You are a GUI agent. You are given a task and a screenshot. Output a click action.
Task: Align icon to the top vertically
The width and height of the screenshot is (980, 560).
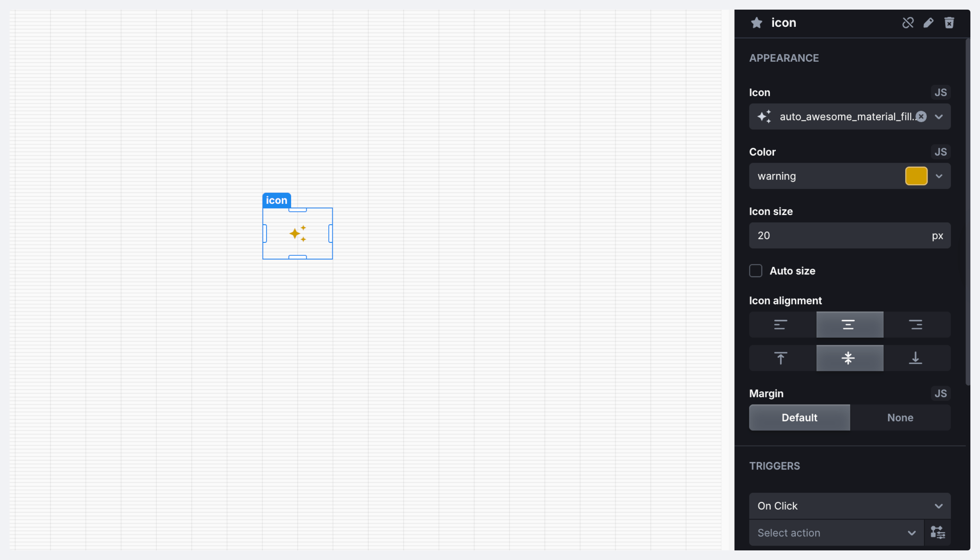[781, 358]
